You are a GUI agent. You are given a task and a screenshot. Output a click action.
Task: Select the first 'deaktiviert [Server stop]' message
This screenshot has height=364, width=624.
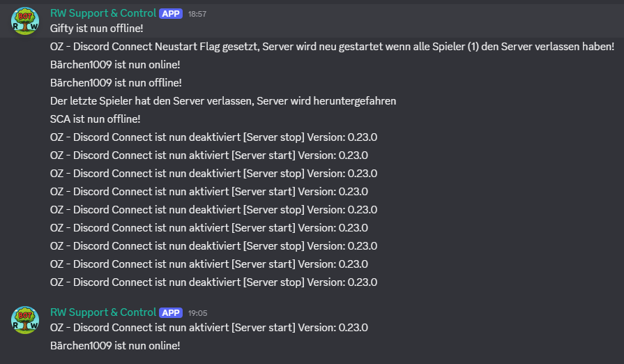[214, 137]
